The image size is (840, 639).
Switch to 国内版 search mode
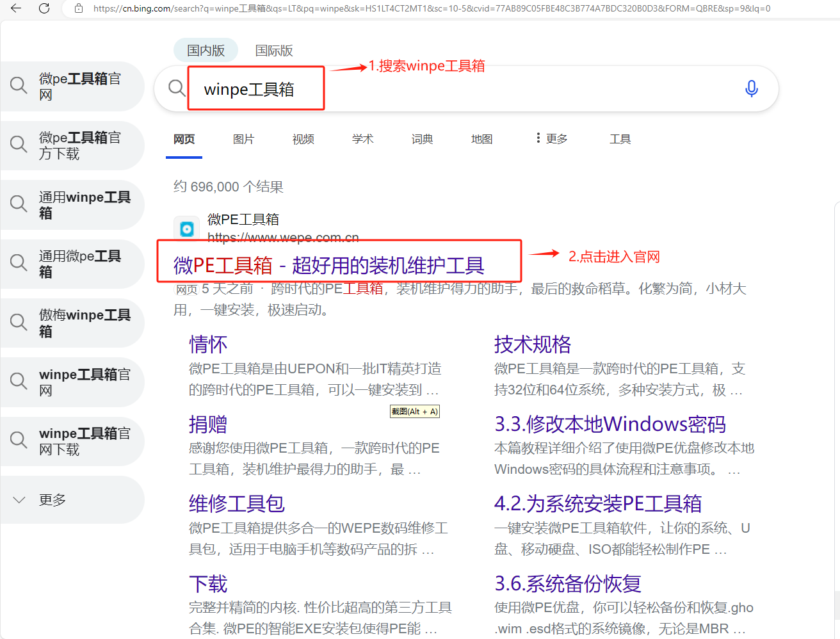pos(206,50)
